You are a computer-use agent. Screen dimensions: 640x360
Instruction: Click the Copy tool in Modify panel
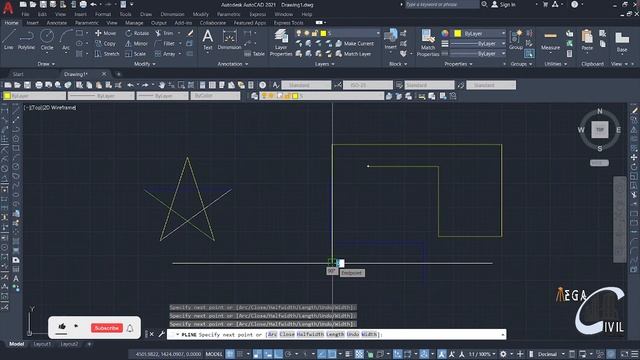105,43
